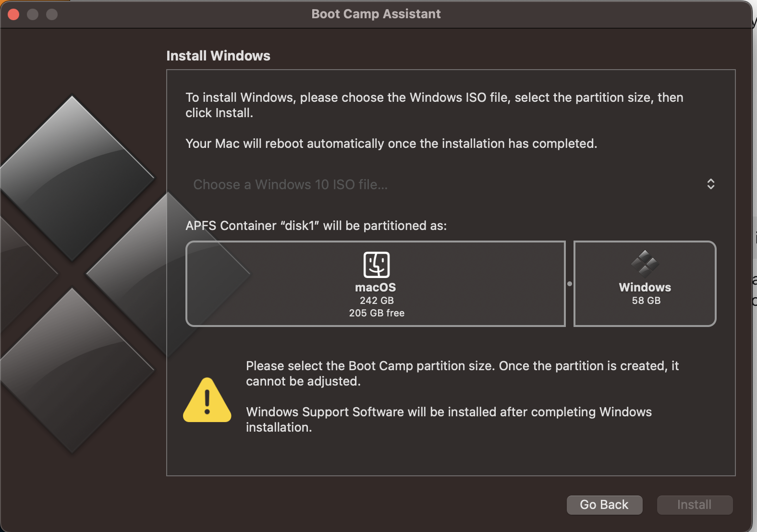Click the Install button
This screenshot has height=532, width=757.
click(695, 505)
